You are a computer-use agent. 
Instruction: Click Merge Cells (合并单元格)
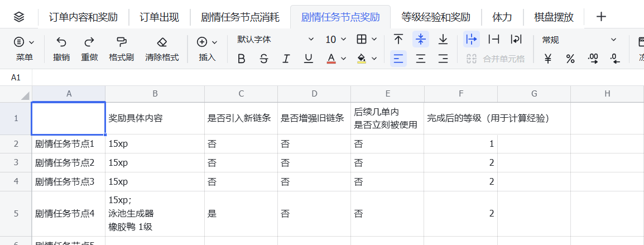click(496, 59)
